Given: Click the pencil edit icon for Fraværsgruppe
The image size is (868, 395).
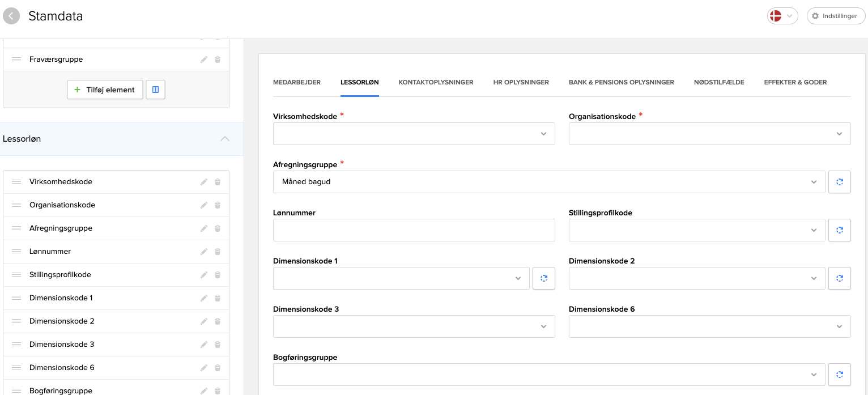Looking at the screenshot, I should pyautogui.click(x=204, y=60).
